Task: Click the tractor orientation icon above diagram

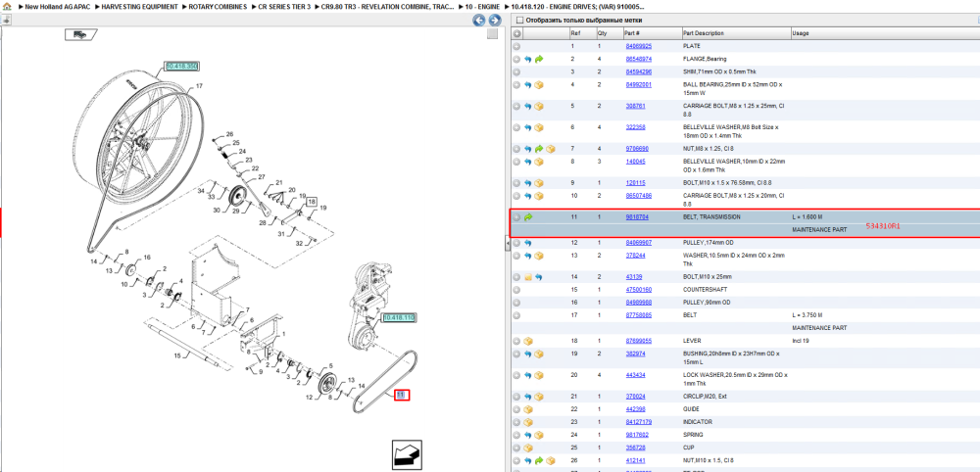Action: [81, 35]
